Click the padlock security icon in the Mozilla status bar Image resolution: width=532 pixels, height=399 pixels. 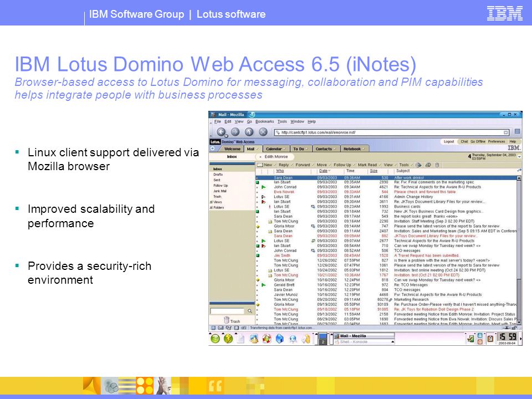(x=514, y=328)
